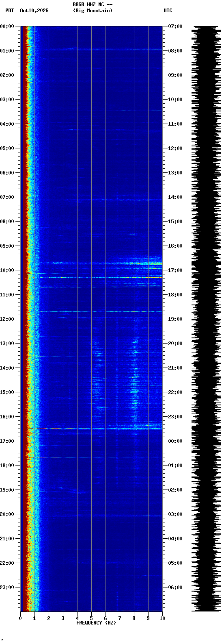This screenshot has width=224, height=644.
Task: Click the PDT '18:00' time label
Action: coord(7,466)
